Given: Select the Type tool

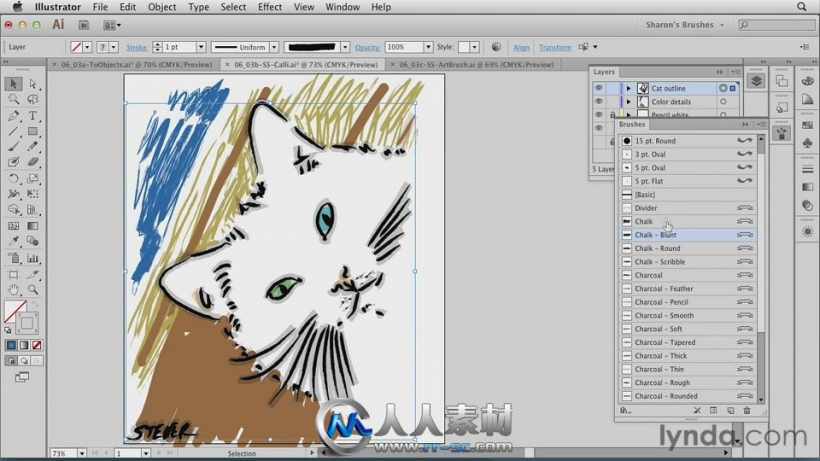Looking at the screenshot, I should [x=33, y=116].
